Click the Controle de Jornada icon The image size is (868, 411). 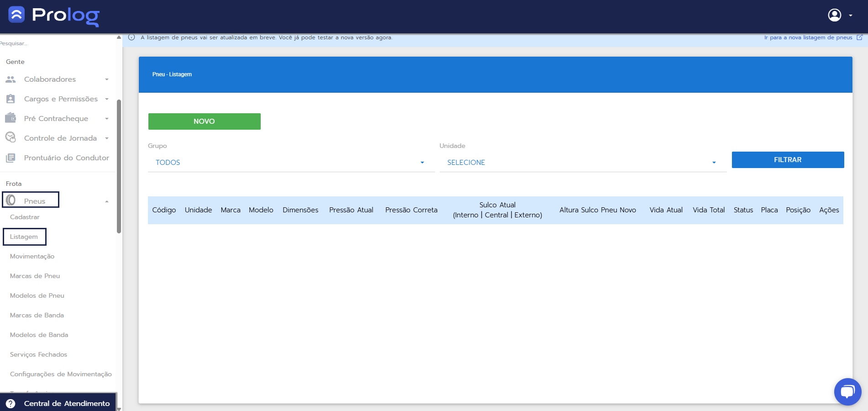tap(11, 137)
